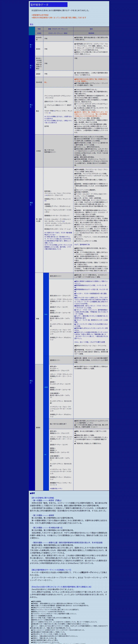
Task: Click the 【第五次聖杯戦争のサーヴァントの召喚順について】 heading
Action: [x=52, y=570]
